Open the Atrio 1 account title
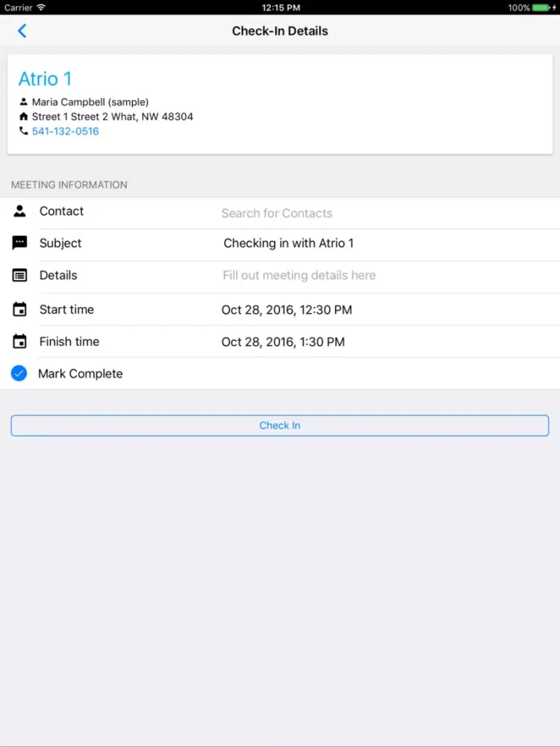The width and height of the screenshot is (560, 747). (x=45, y=79)
